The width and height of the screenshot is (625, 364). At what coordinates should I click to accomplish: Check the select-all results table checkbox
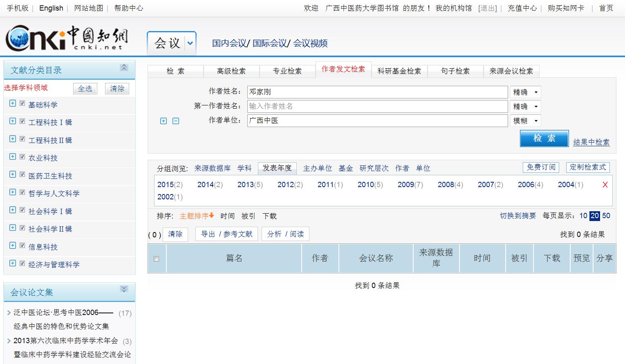tap(156, 259)
